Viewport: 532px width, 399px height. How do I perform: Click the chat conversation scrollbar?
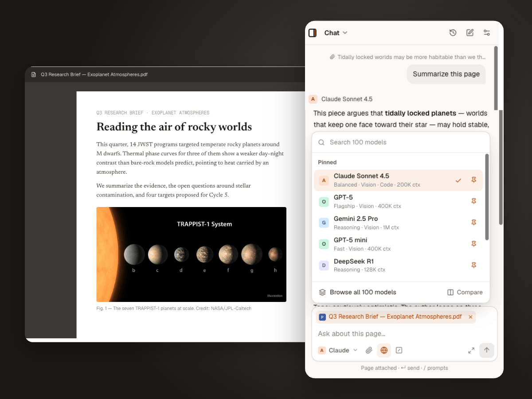(501, 168)
